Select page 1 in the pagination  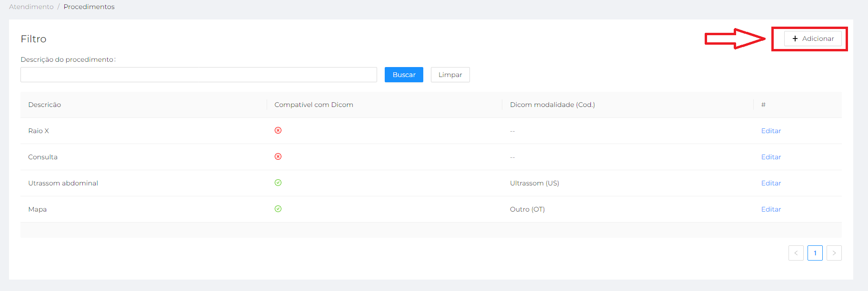pos(815,253)
